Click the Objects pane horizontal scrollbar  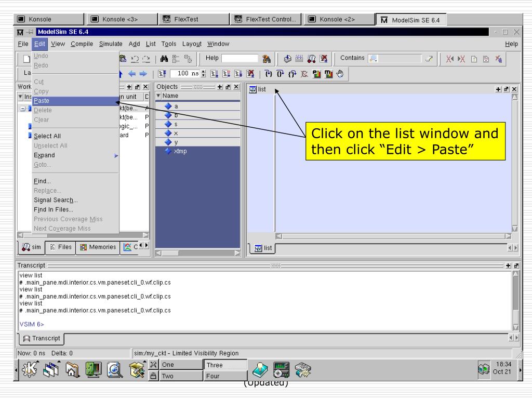click(x=198, y=253)
